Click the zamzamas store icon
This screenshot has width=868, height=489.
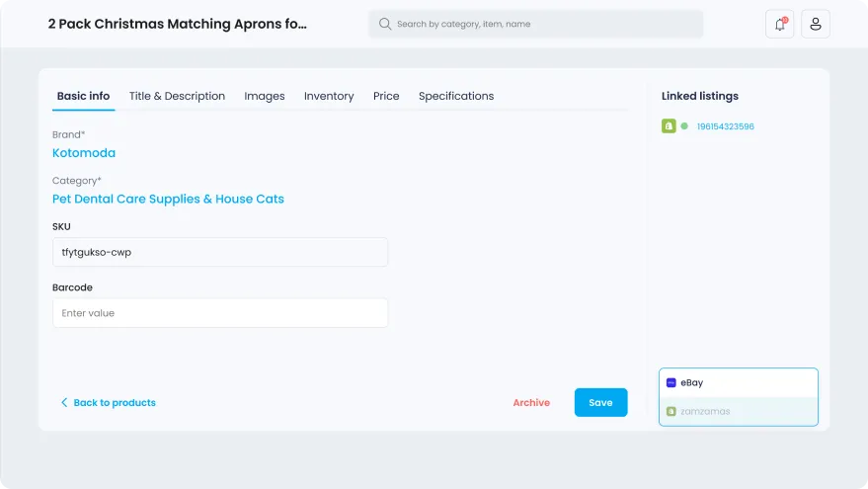coord(671,412)
